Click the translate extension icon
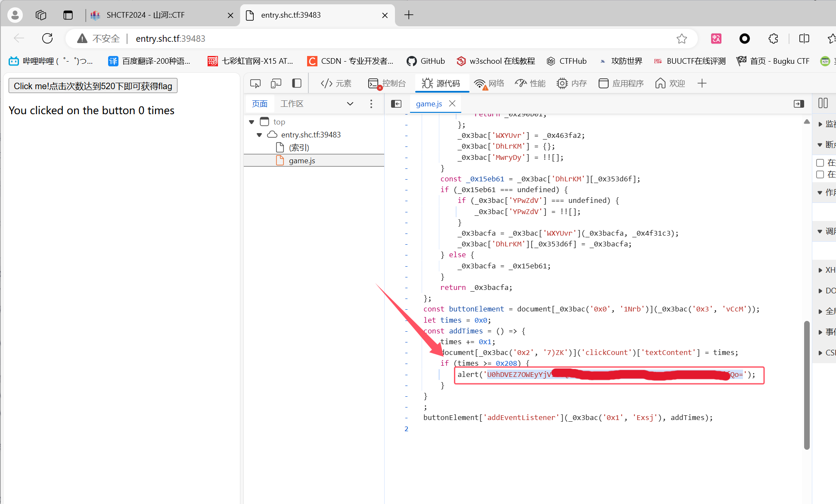 pos(716,39)
